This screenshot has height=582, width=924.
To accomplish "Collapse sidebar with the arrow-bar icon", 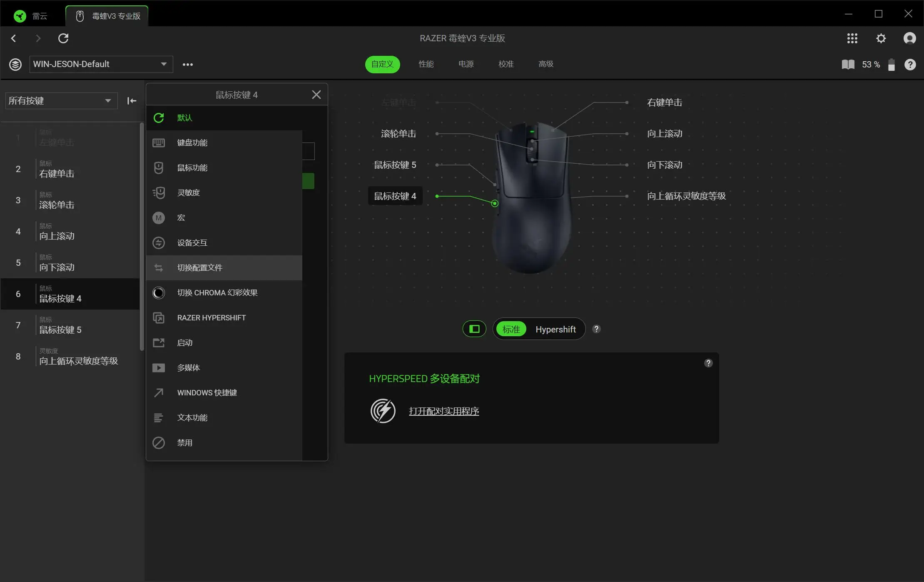I will tap(132, 101).
